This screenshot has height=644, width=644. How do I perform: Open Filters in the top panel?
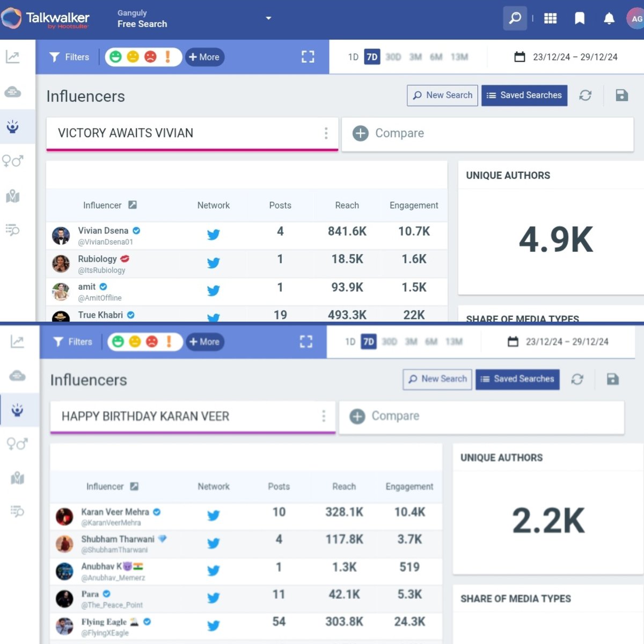pos(69,57)
